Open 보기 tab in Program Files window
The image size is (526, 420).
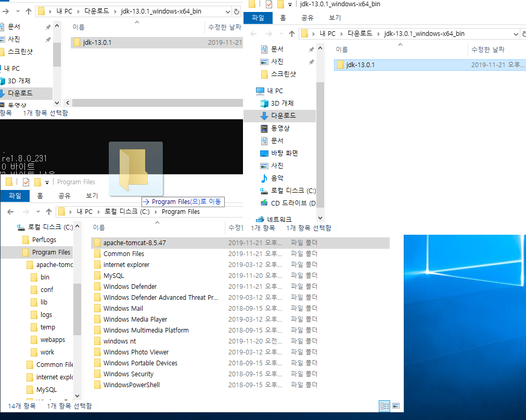[92, 196]
